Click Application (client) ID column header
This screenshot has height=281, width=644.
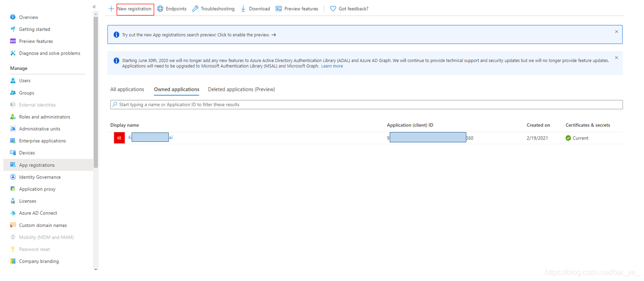click(x=410, y=125)
